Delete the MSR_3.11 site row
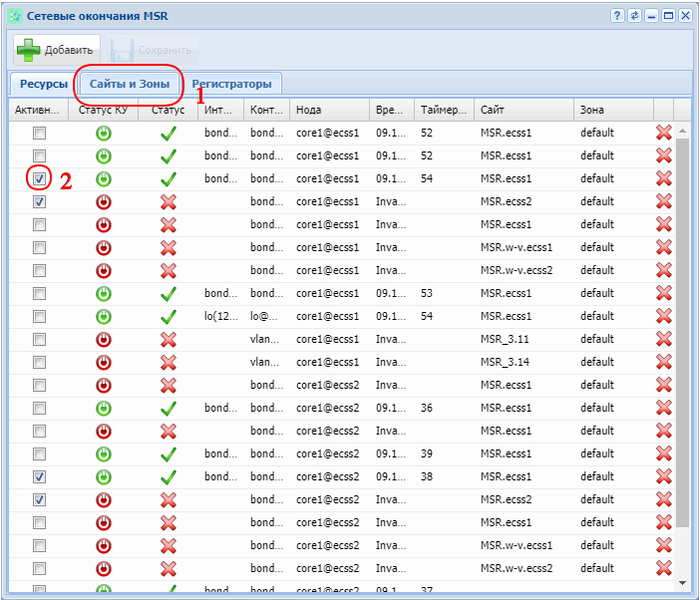The width and height of the screenshot is (700, 600). 663,339
